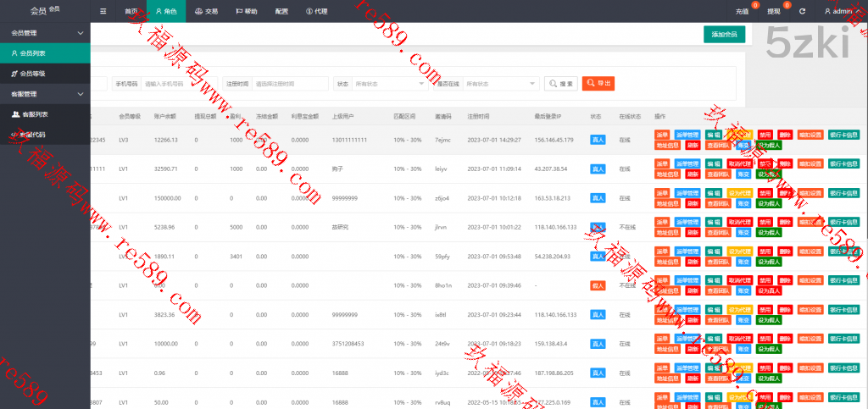
Task: Click the orange 导出 export button
Action: click(598, 84)
